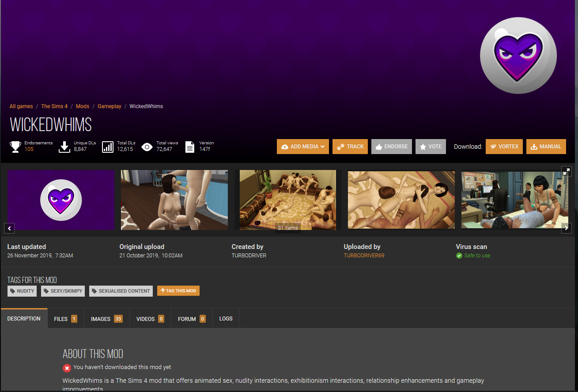
Task: Click the Unique DLs download-arrow icon
Action: (x=64, y=147)
